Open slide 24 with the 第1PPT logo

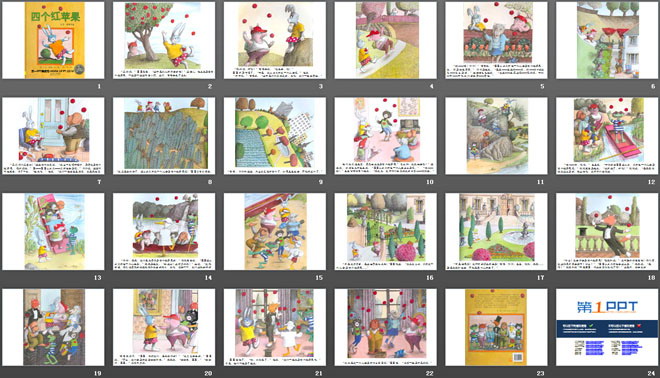click(x=607, y=327)
